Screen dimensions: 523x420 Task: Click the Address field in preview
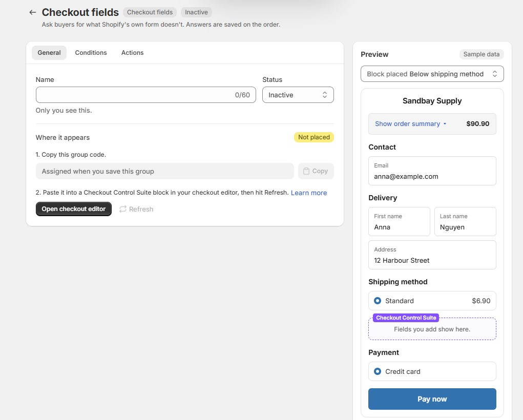point(432,255)
